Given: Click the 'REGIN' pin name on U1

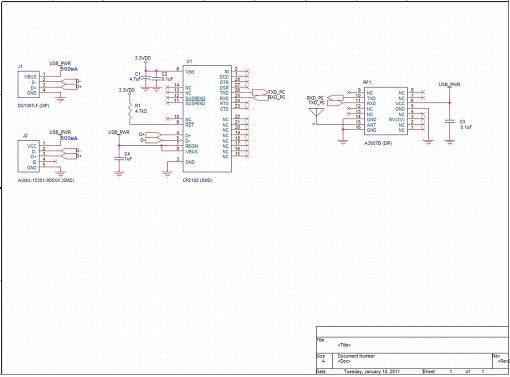Looking at the screenshot, I should coord(192,146).
